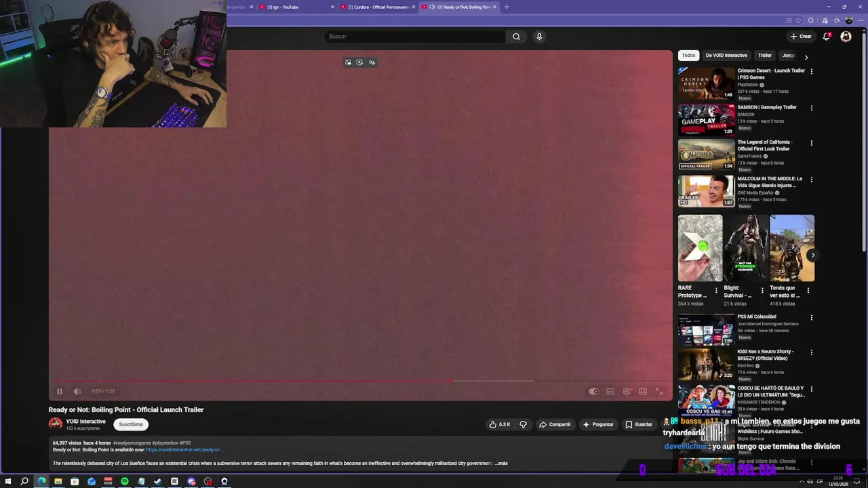868x488 pixels.
Task: Open Steam from the taskbar
Action: pyautogui.click(x=158, y=481)
